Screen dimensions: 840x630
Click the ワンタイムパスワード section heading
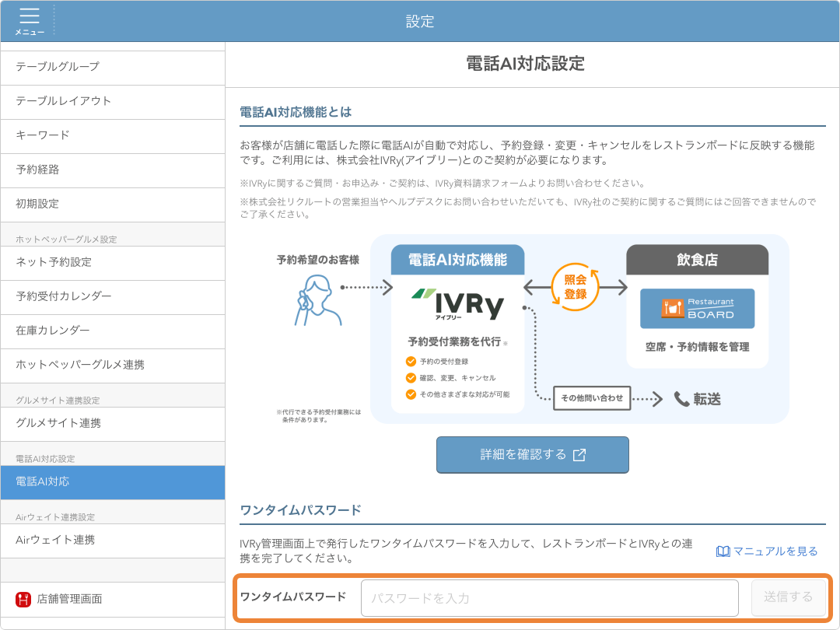[x=300, y=510]
